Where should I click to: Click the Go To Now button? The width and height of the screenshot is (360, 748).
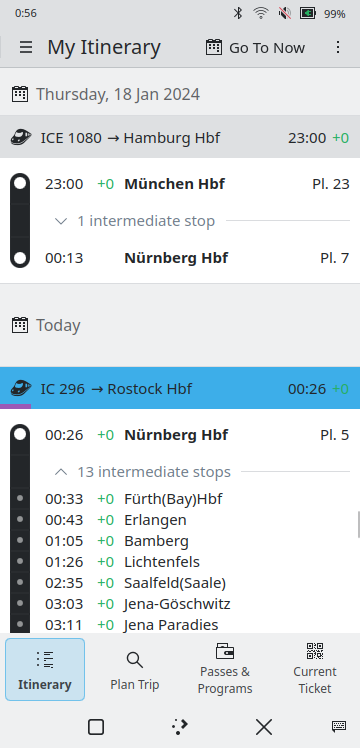click(x=256, y=47)
